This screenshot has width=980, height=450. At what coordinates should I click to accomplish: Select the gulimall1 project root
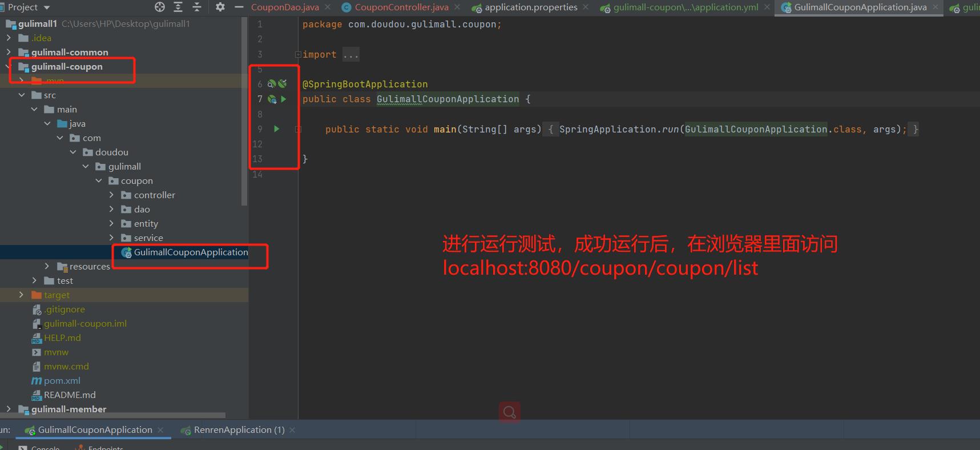38,23
